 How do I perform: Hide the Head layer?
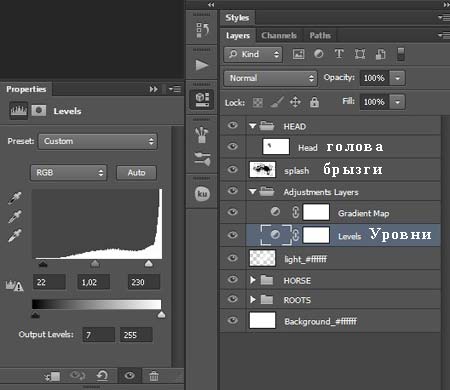tap(233, 146)
